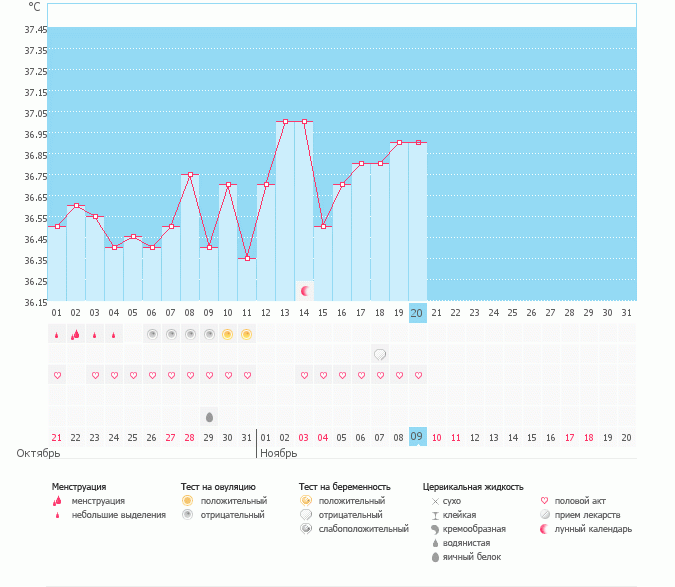
Task: Click the moon icon beside 'лунный календарь' legend
Action: (544, 529)
